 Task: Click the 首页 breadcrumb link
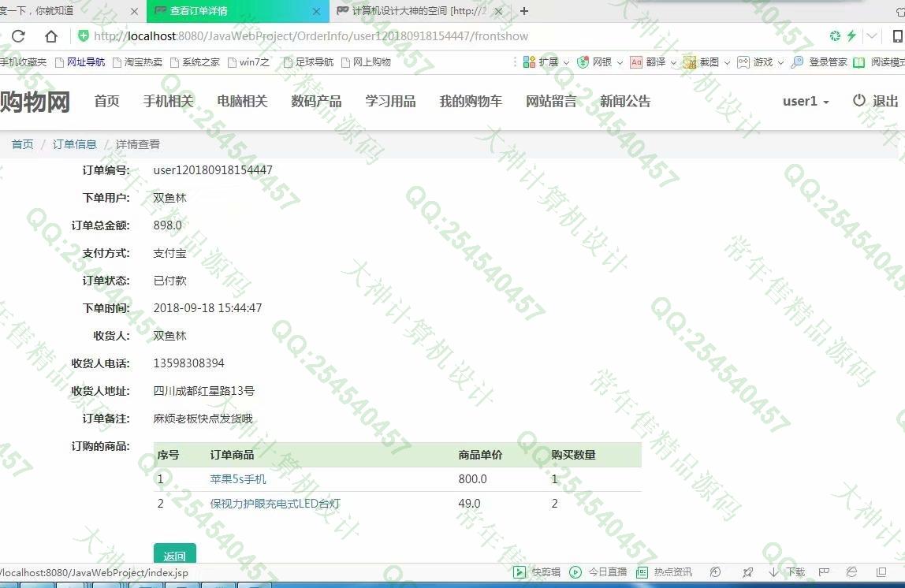click(23, 144)
